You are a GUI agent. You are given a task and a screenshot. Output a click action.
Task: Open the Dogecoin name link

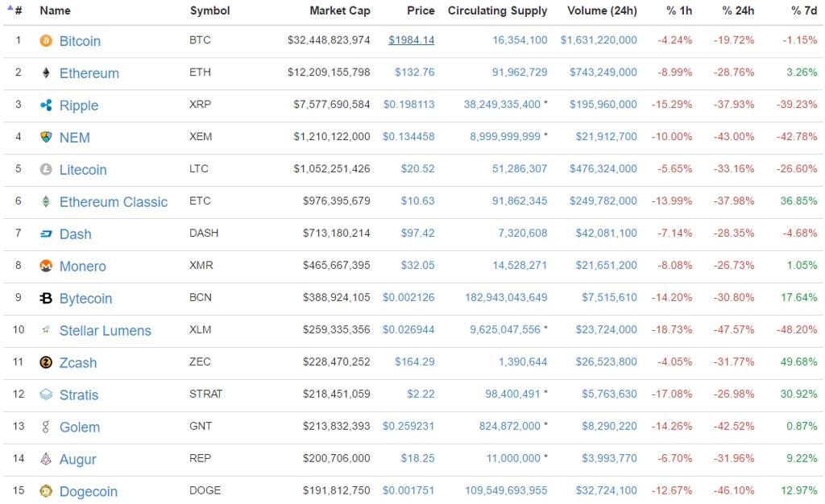[89, 491]
